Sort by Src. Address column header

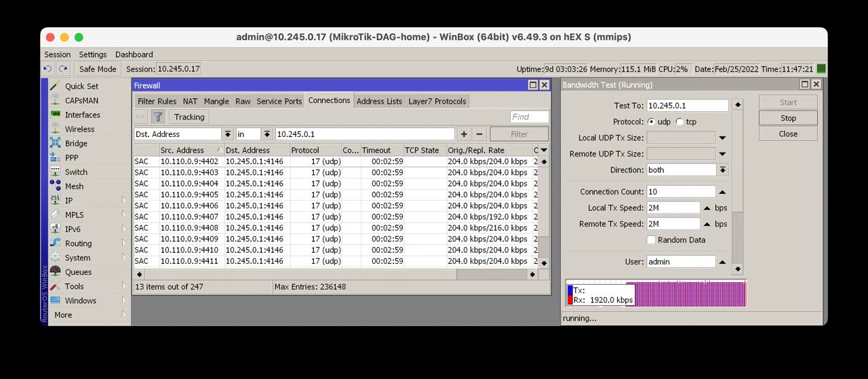pos(191,150)
